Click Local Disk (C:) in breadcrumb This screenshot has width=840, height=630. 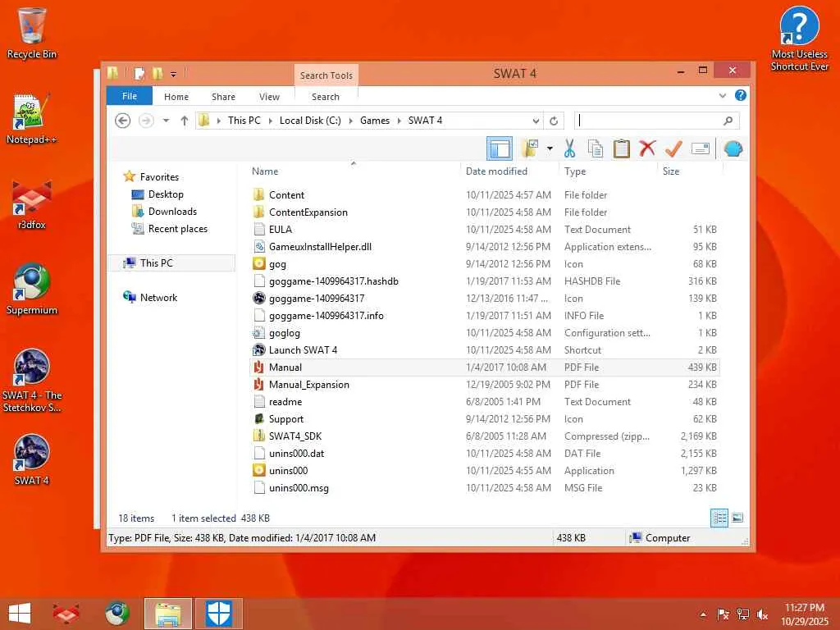[x=310, y=121]
